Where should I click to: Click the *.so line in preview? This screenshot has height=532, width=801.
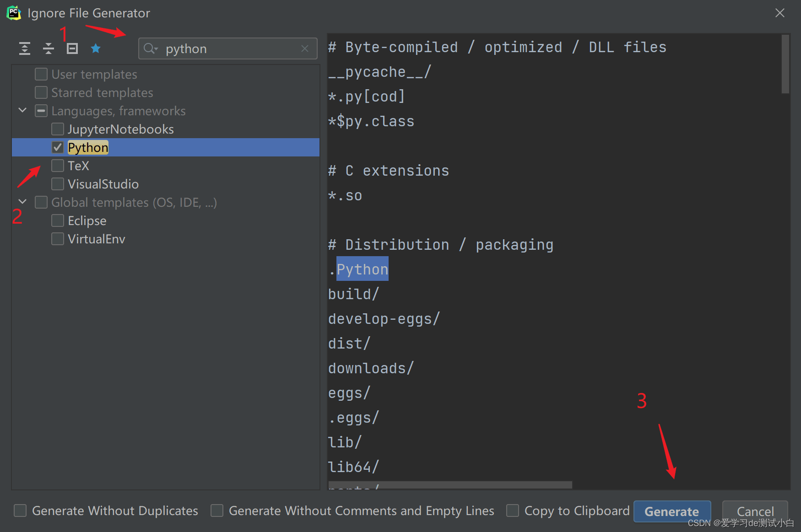(x=345, y=195)
